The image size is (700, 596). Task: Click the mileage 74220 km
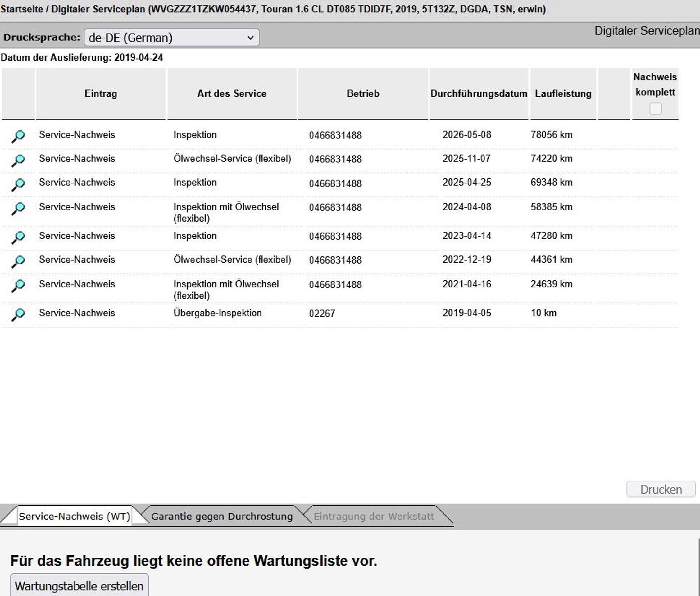[551, 159]
